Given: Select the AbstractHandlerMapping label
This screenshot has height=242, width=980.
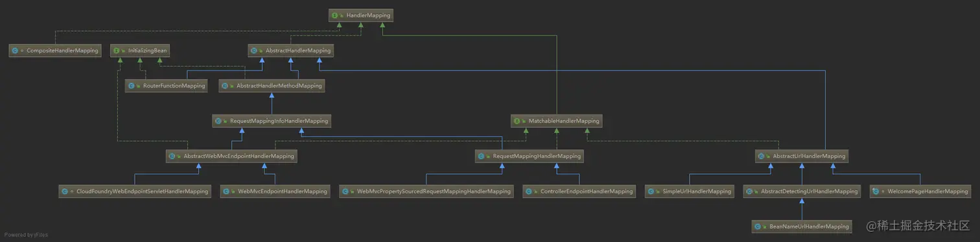Looking at the screenshot, I should point(298,50).
